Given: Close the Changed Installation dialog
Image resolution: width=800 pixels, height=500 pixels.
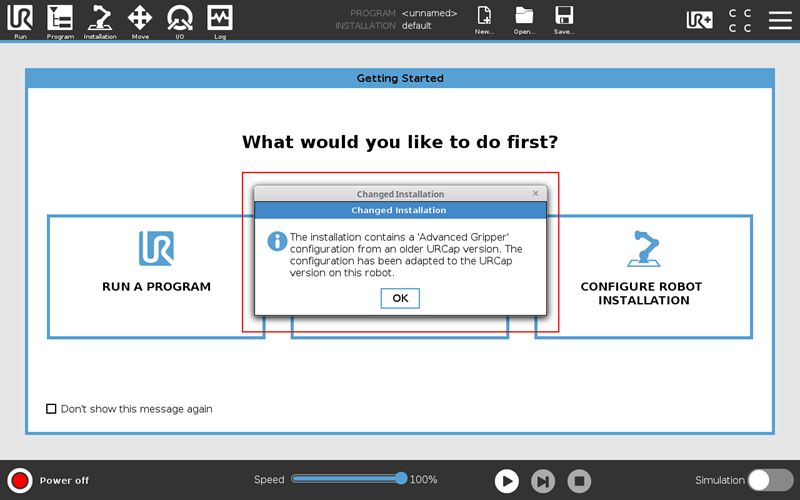Looking at the screenshot, I should [x=535, y=194].
